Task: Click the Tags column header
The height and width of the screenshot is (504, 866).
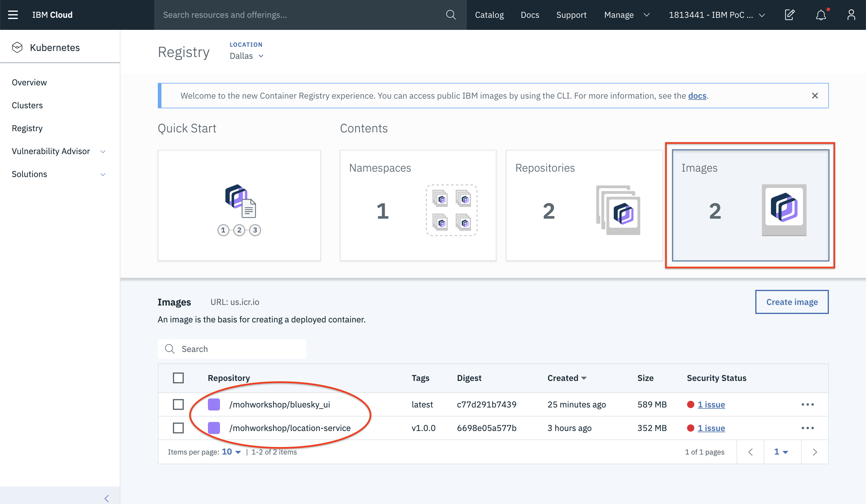Action: point(420,378)
